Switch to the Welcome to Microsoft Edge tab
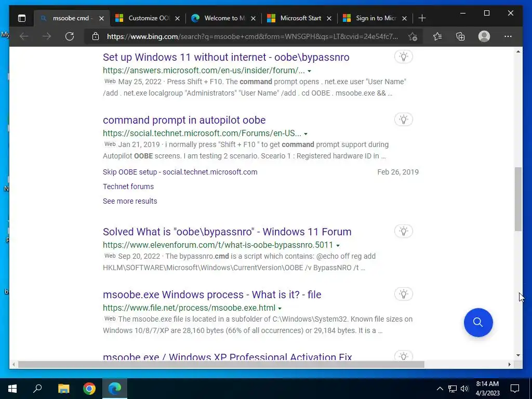532x399 pixels. click(223, 18)
